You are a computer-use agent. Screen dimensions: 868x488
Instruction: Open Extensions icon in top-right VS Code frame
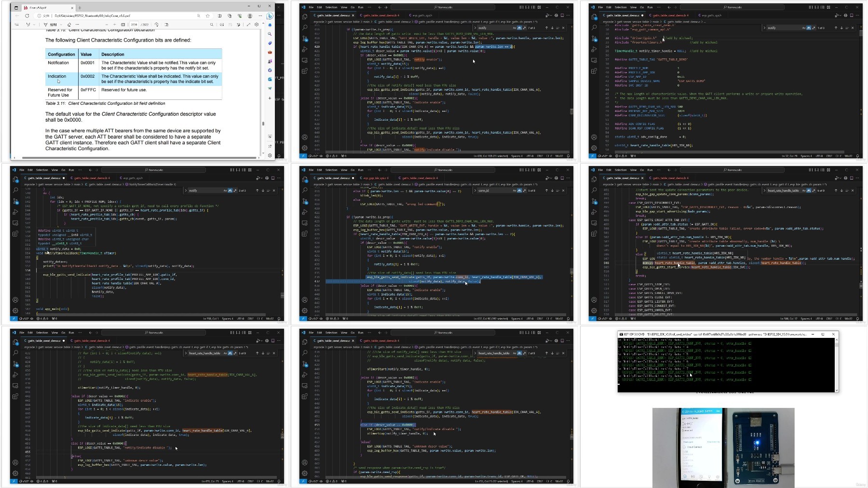pyautogui.click(x=594, y=71)
